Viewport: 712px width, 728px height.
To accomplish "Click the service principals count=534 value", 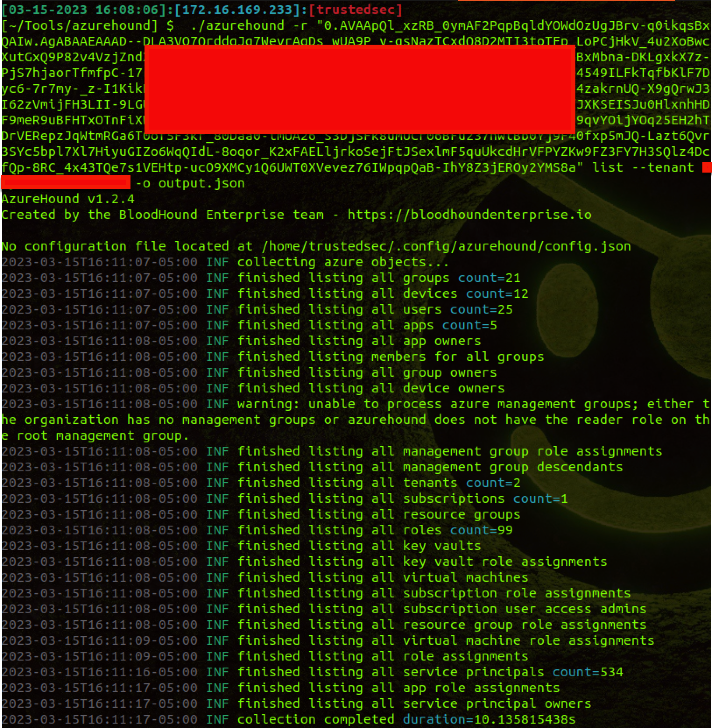I will [x=587, y=672].
